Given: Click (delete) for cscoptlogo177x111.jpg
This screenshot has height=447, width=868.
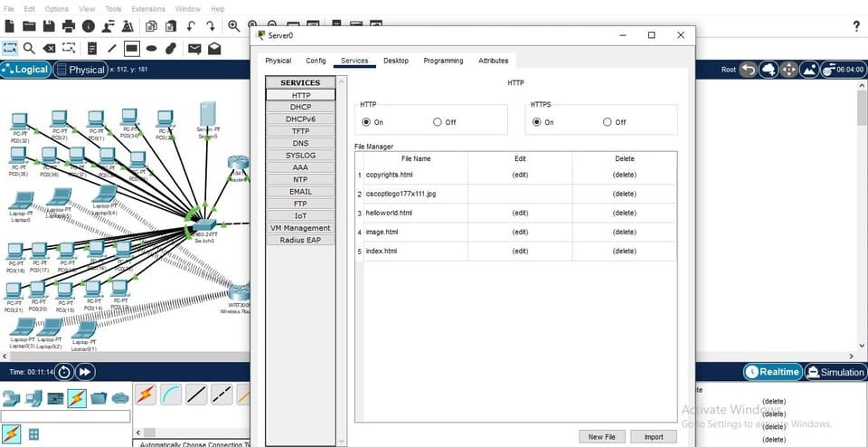Looking at the screenshot, I should pyautogui.click(x=625, y=194).
